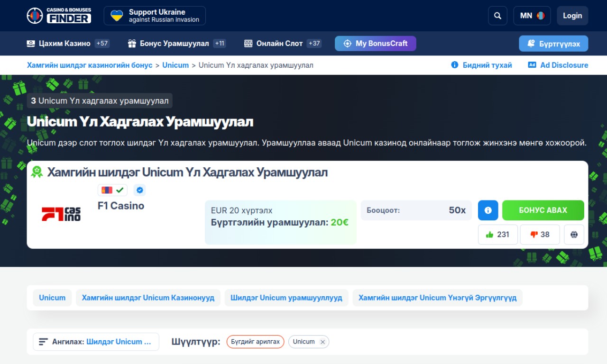The image size is (607, 364).
Task: Click the blue info button for F1 Casino
Action: 488,210
